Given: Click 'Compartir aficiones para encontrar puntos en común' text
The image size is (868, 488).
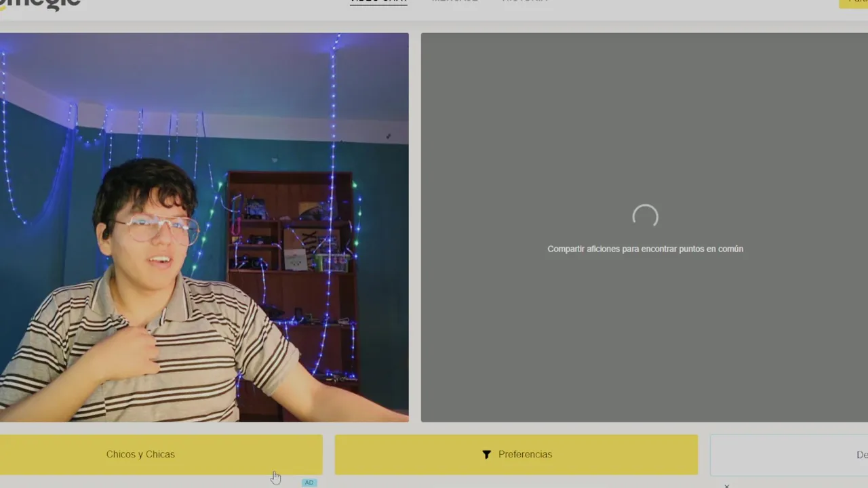Looking at the screenshot, I should (645, 249).
